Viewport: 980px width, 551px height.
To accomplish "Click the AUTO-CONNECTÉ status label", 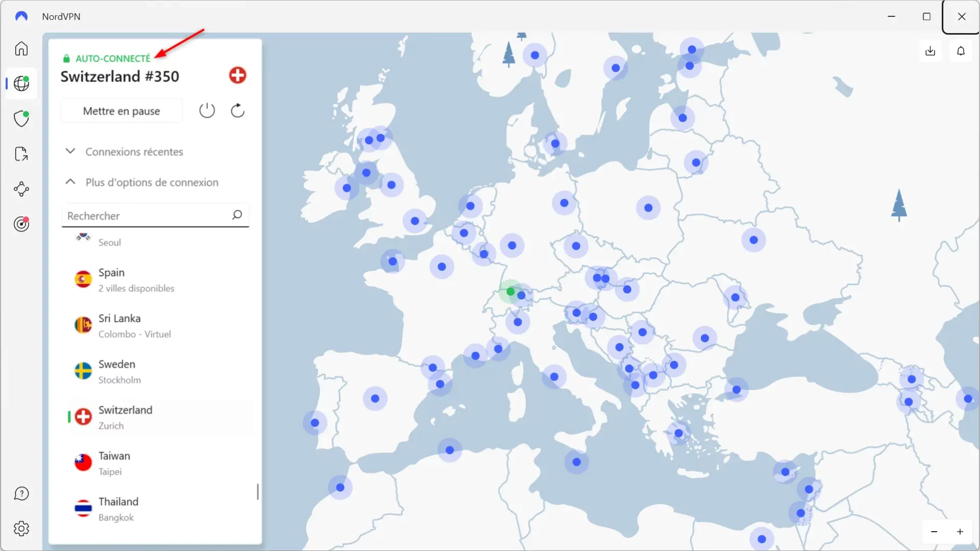I will click(113, 58).
